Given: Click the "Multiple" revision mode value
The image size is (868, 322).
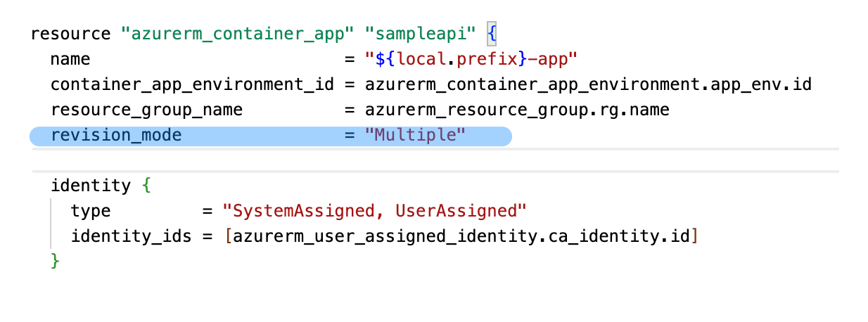Looking at the screenshot, I should tap(415, 136).
